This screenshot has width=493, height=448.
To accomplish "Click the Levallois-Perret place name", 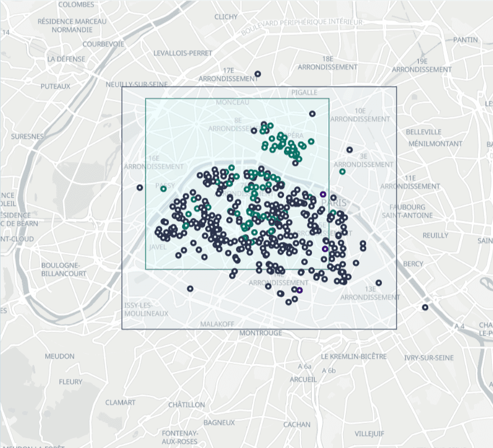I will (183, 53).
